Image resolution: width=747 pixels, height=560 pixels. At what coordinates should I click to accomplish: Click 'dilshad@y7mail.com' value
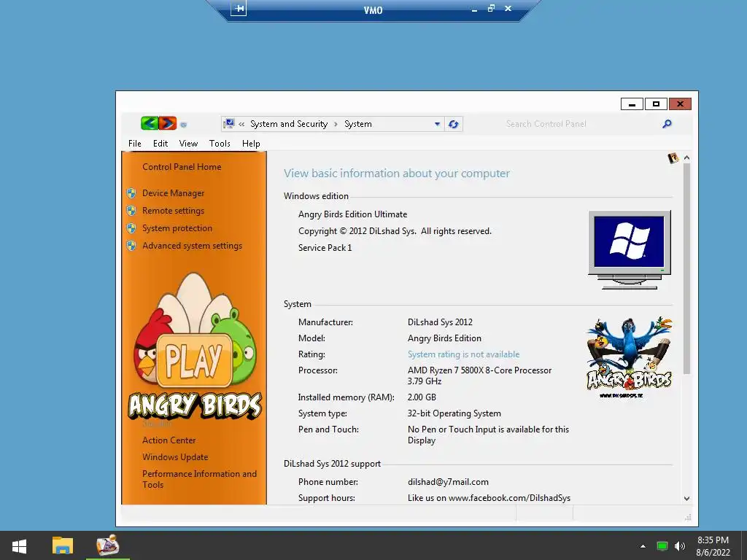448,482
